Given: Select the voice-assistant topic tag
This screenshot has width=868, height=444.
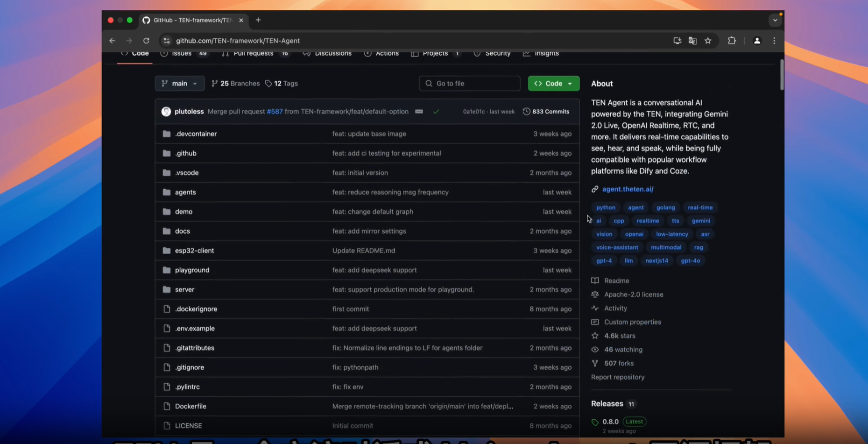Looking at the screenshot, I should (617, 247).
